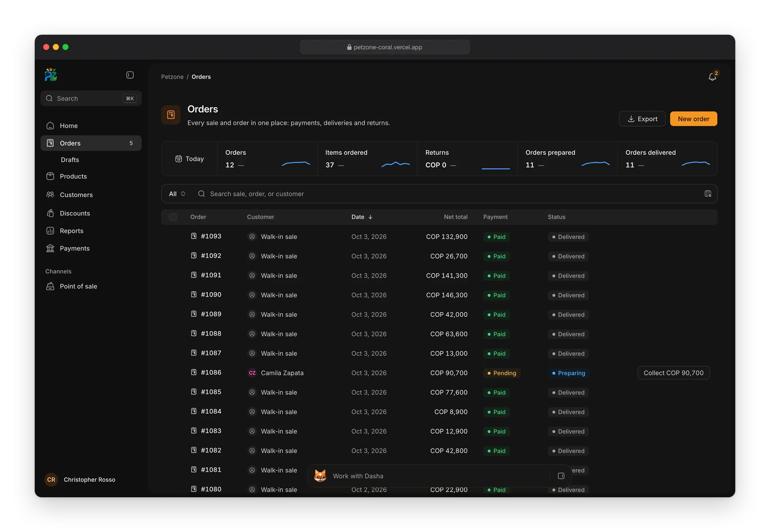Image resolution: width=770 pixels, height=532 pixels.
Task: Click the CR user avatar
Action: coord(51,480)
